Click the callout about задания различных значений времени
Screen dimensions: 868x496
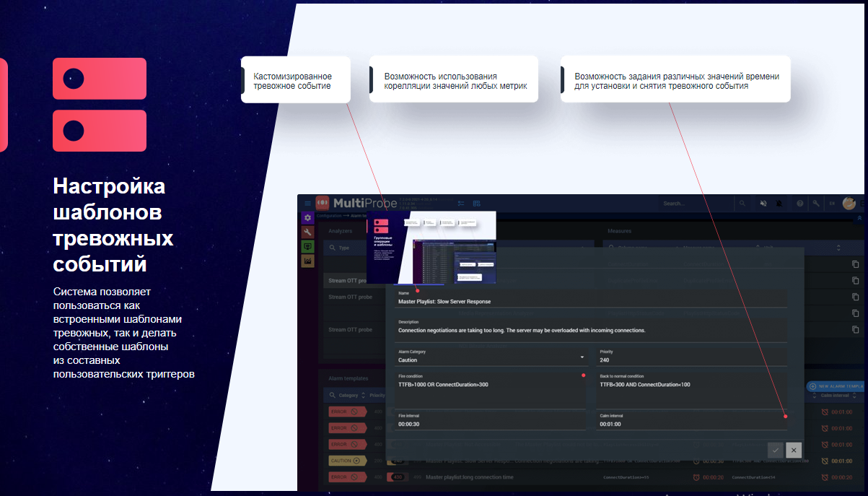click(675, 80)
